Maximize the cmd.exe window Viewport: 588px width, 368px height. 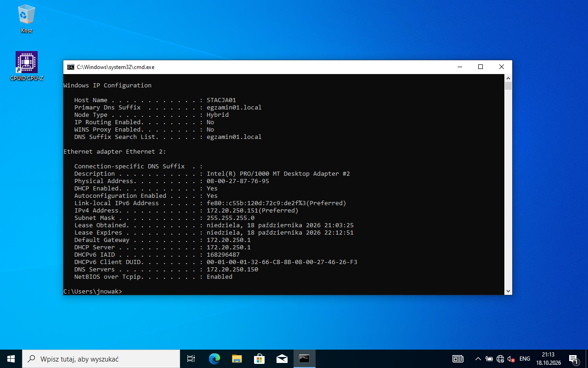[481, 67]
